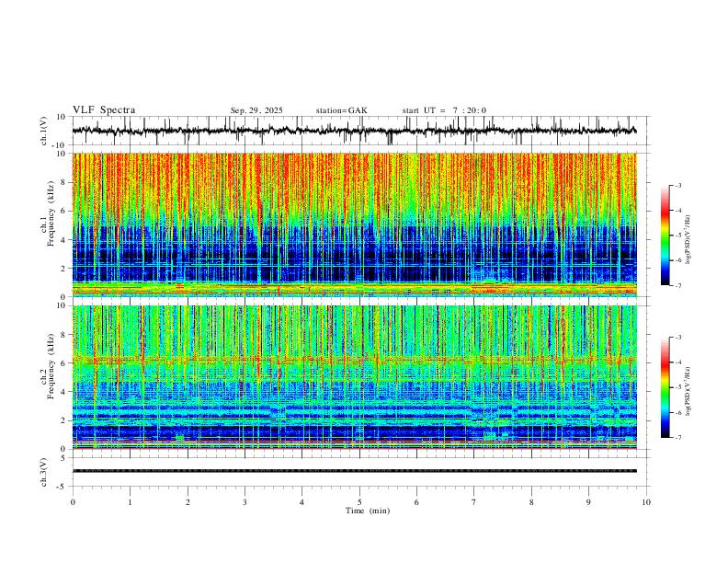Viewport: 728px width, 563px height.
Task: Click the "1" tick on the time axis
Action: (x=130, y=502)
